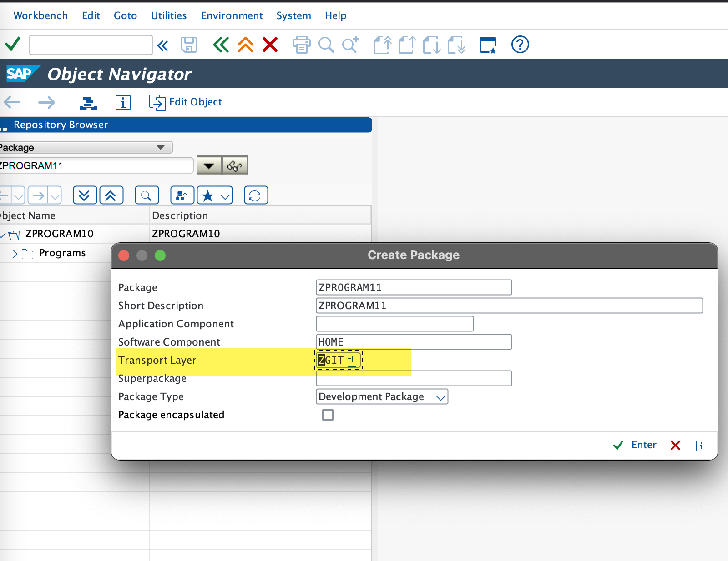The image size is (728, 561).
Task: Click the next object arrow button
Action: point(39,195)
